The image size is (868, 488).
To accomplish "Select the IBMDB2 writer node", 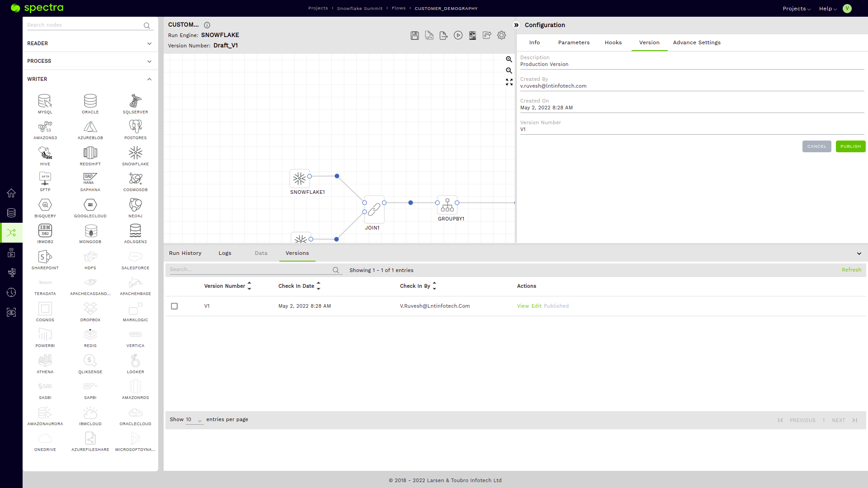I will point(45,234).
